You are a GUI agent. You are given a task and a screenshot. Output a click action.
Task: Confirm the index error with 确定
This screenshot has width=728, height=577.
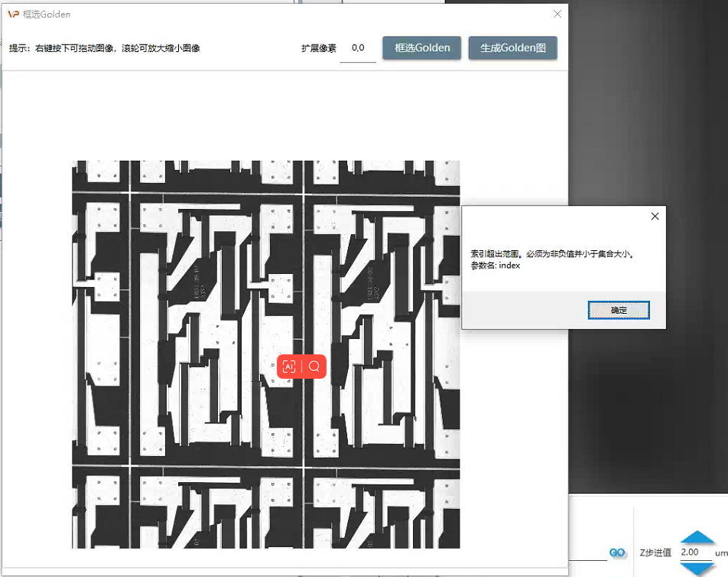(619, 310)
